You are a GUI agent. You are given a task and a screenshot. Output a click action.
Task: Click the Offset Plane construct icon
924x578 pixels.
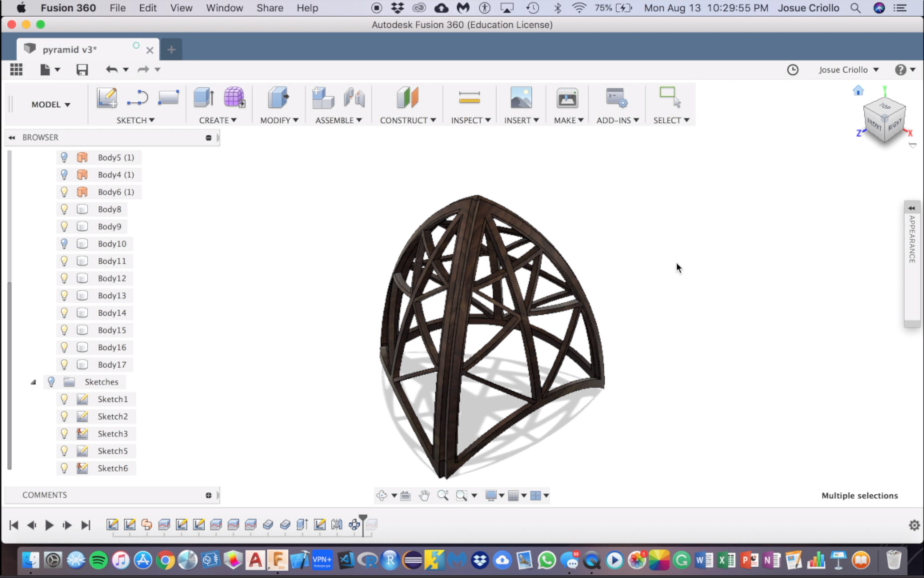coord(408,98)
